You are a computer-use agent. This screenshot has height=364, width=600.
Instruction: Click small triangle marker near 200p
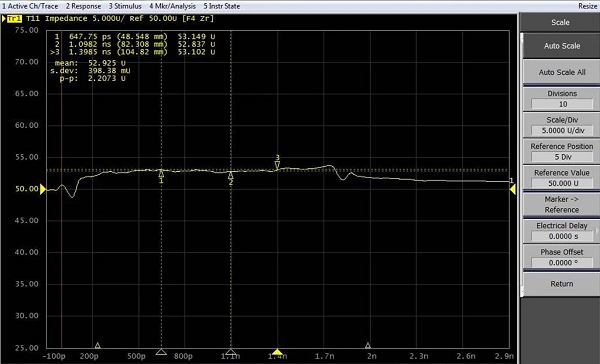coord(98,346)
